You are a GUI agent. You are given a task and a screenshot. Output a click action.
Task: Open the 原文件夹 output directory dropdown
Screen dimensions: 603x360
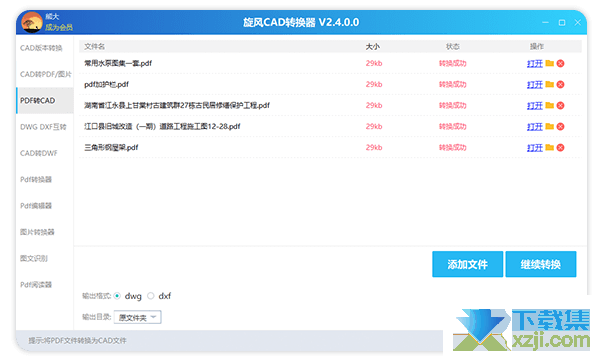coord(137,317)
